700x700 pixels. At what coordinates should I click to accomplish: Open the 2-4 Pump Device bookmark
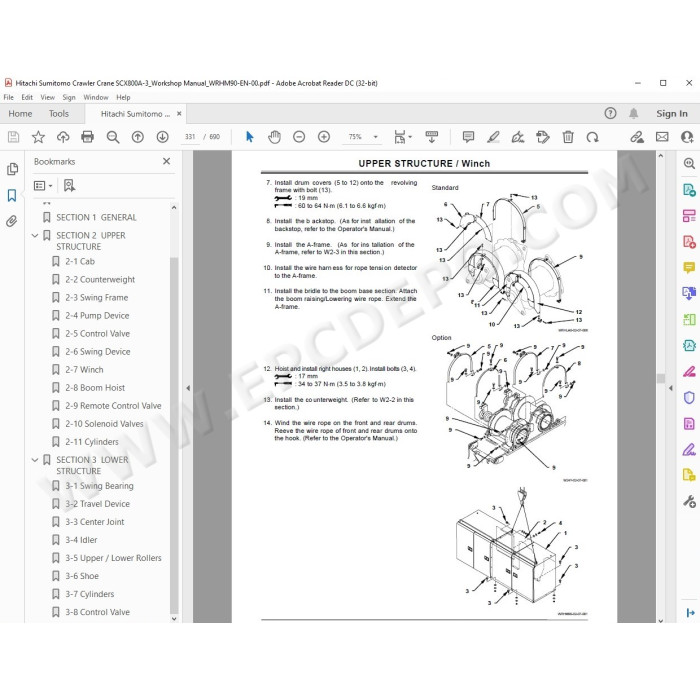pos(97,316)
